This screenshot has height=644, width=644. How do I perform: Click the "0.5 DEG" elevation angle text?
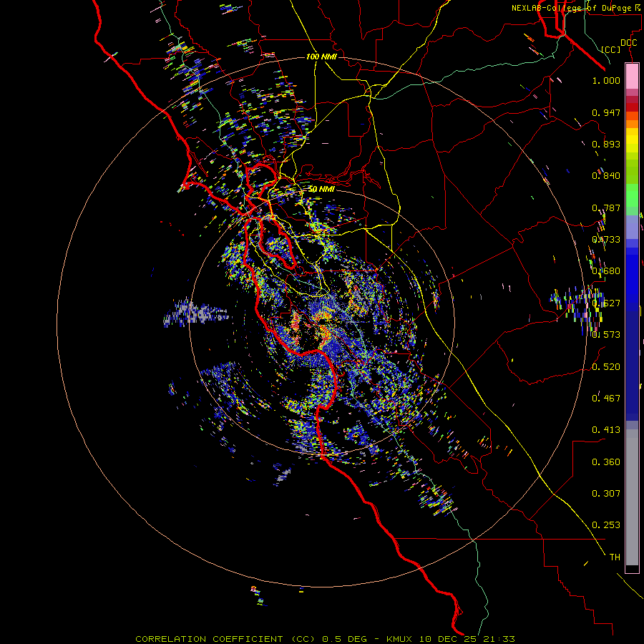[344, 639]
